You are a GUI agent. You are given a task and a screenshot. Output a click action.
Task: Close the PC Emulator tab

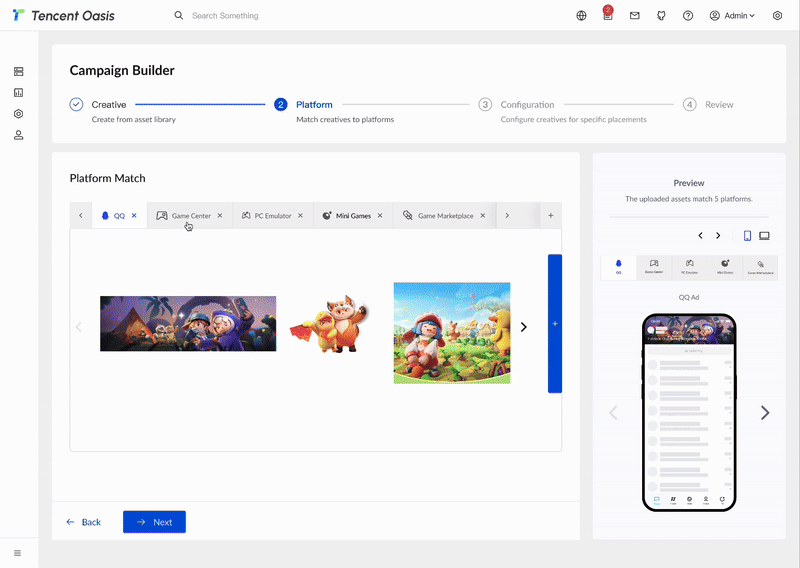click(x=301, y=216)
